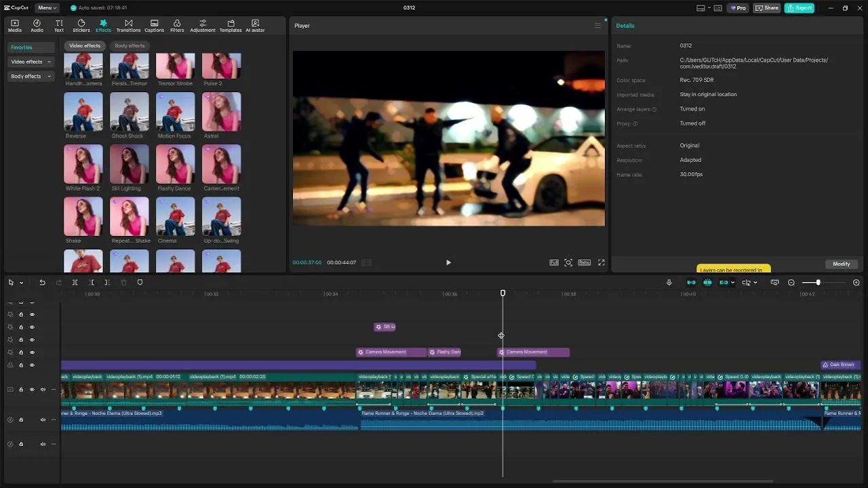Open the Stickers tab

pos(81,26)
